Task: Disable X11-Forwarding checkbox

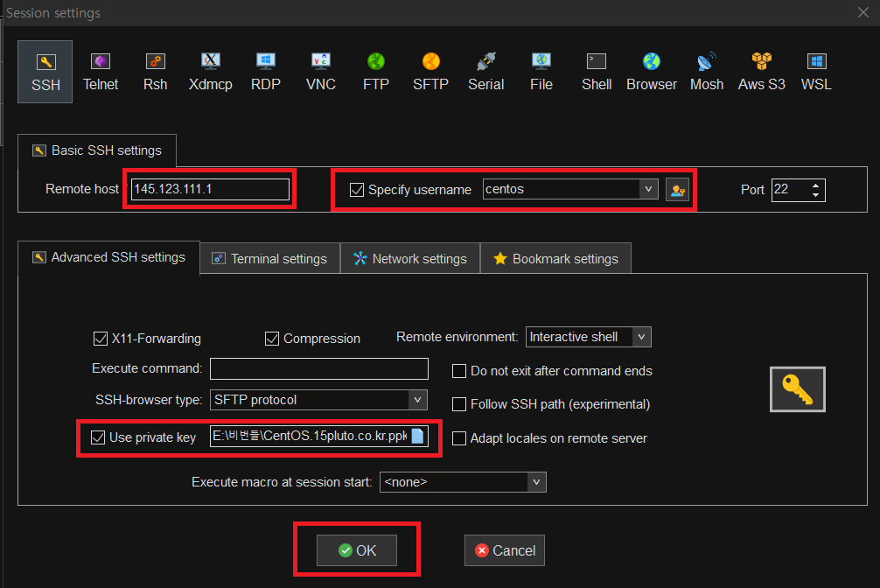Action: pyautogui.click(x=100, y=339)
